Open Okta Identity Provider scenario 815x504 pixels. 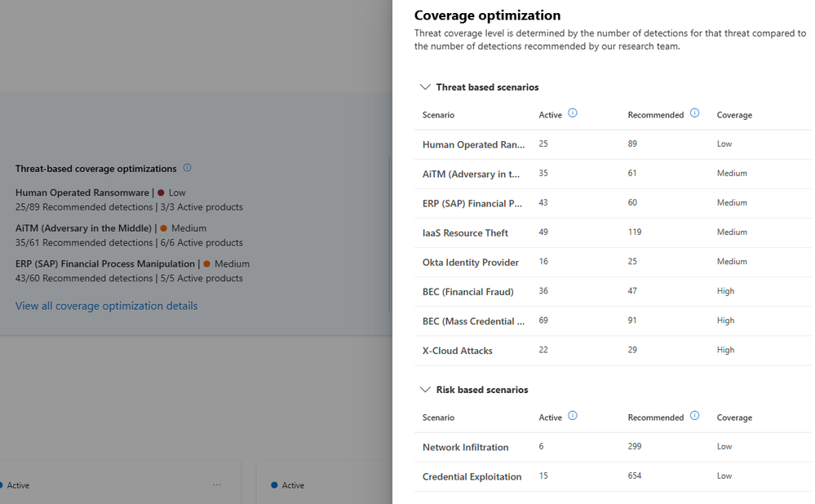[471, 263]
